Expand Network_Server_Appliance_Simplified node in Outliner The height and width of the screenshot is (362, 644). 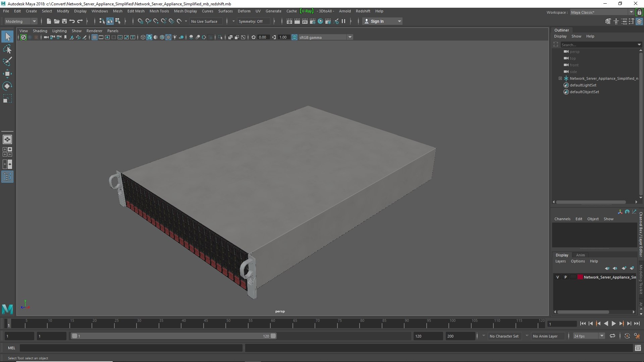pos(560,78)
